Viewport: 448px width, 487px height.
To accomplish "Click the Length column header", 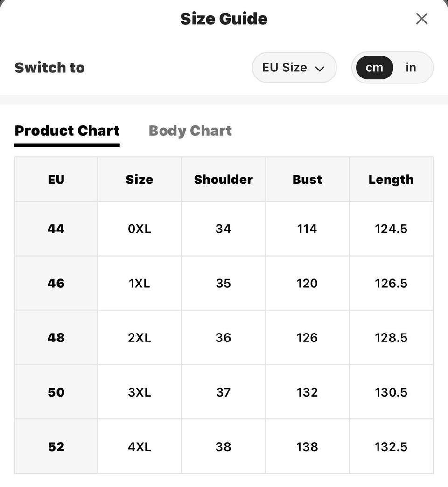I will (x=391, y=179).
